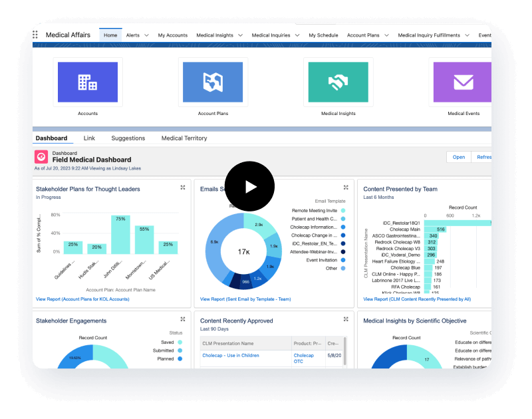Toggle the Saved status legend dot
532x419 pixels.
pos(180,343)
